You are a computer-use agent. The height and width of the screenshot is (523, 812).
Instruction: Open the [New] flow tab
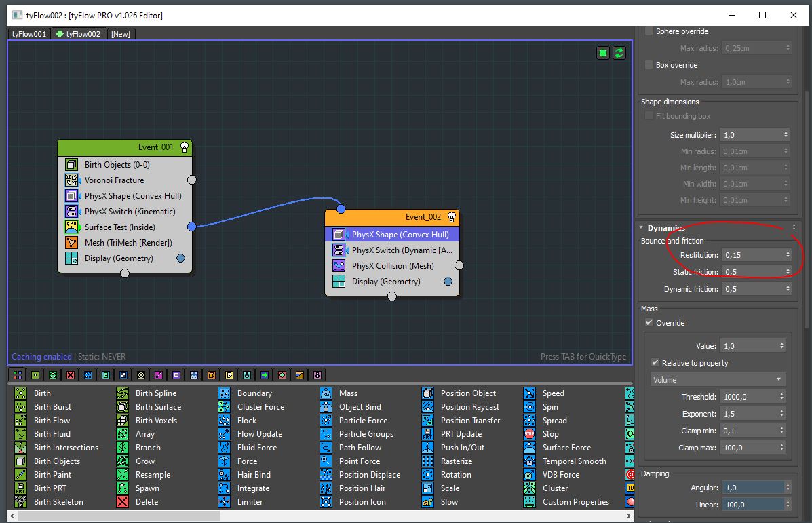pyautogui.click(x=121, y=34)
